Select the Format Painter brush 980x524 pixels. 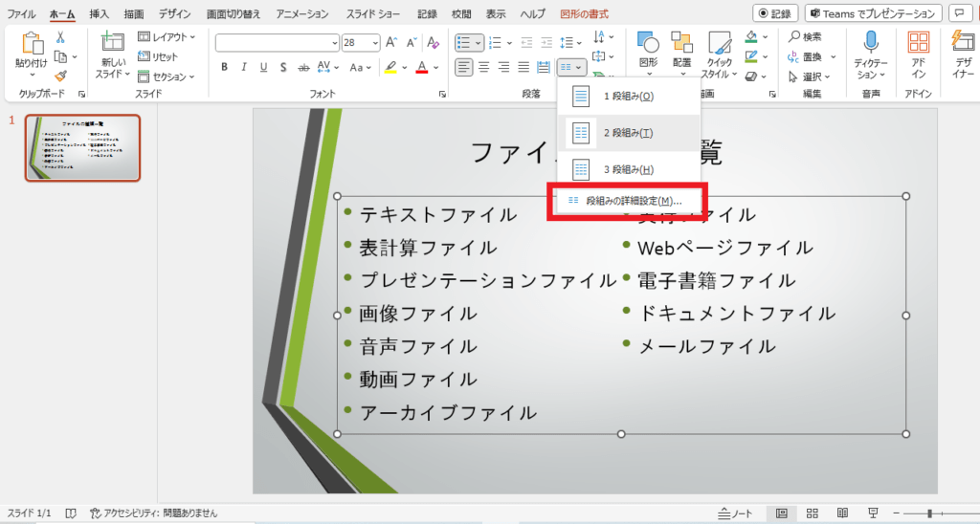[60, 76]
